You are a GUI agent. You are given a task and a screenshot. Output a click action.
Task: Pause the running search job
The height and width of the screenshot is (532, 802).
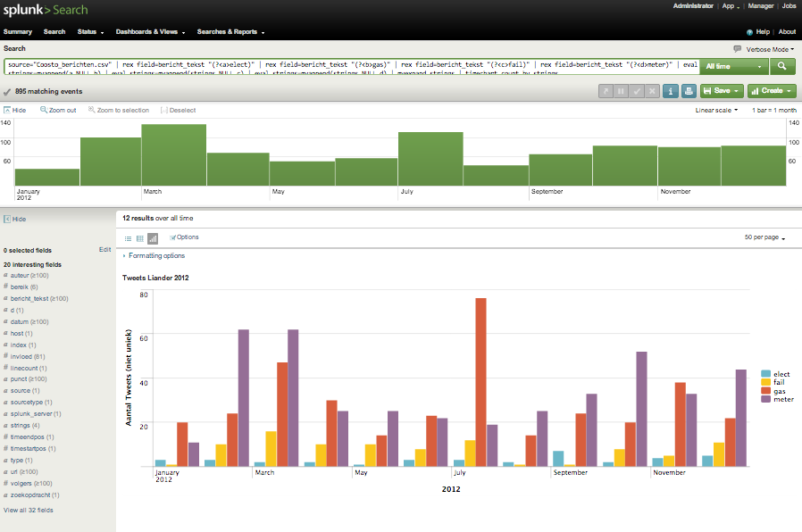[x=621, y=90]
